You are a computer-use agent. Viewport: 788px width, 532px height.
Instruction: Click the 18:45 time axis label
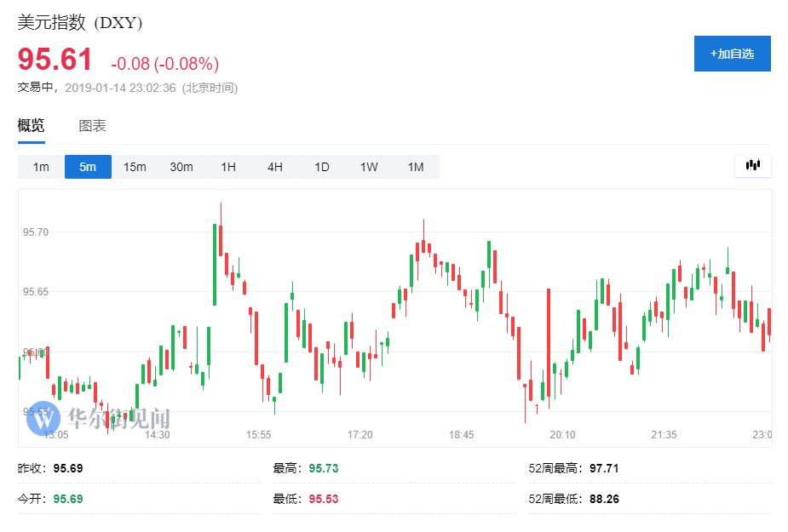point(462,435)
